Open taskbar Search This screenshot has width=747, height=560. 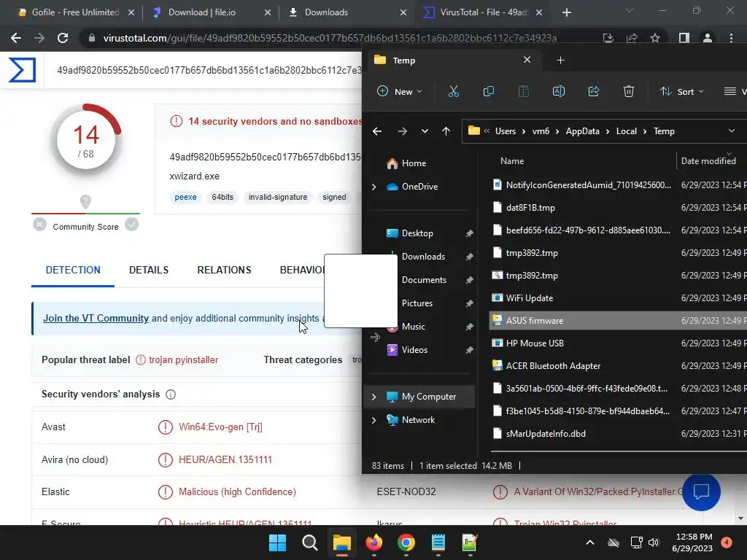(x=309, y=542)
